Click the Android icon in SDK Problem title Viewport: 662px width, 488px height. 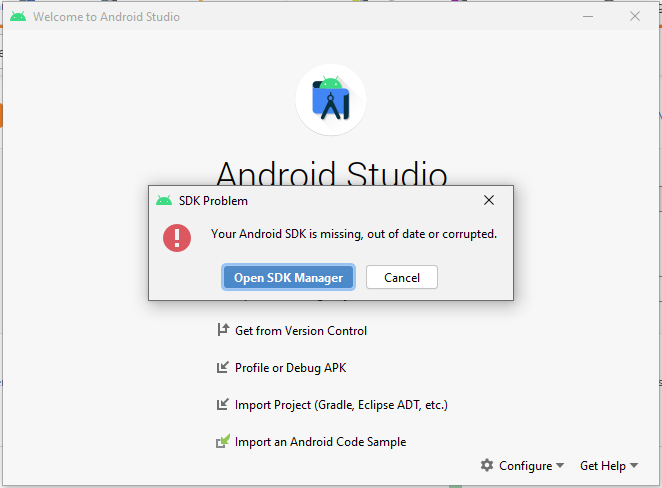click(164, 200)
